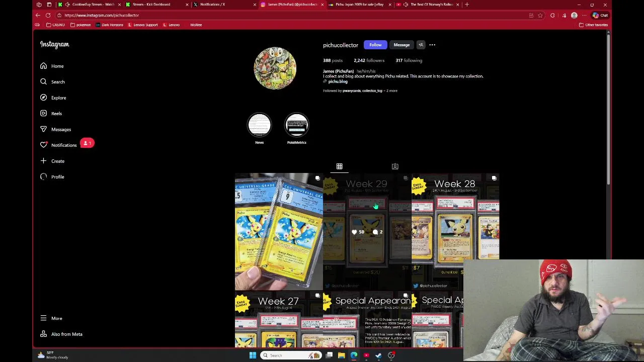644x362 pixels.
Task: Open the Explore page
Action: (53, 98)
